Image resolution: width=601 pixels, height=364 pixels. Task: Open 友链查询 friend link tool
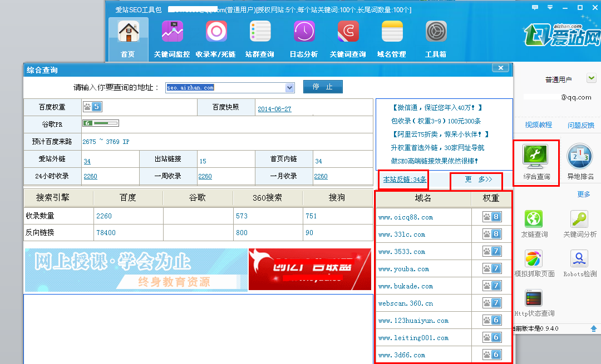tap(534, 225)
